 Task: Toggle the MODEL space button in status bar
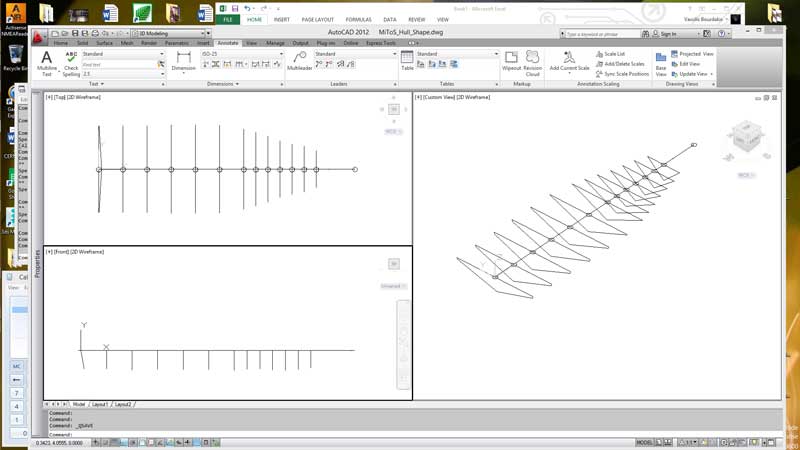coord(645,441)
